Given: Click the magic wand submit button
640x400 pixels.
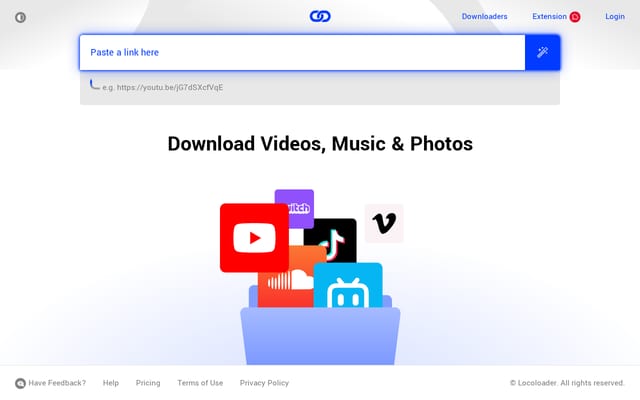Looking at the screenshot, I should [x=542, y=53].
